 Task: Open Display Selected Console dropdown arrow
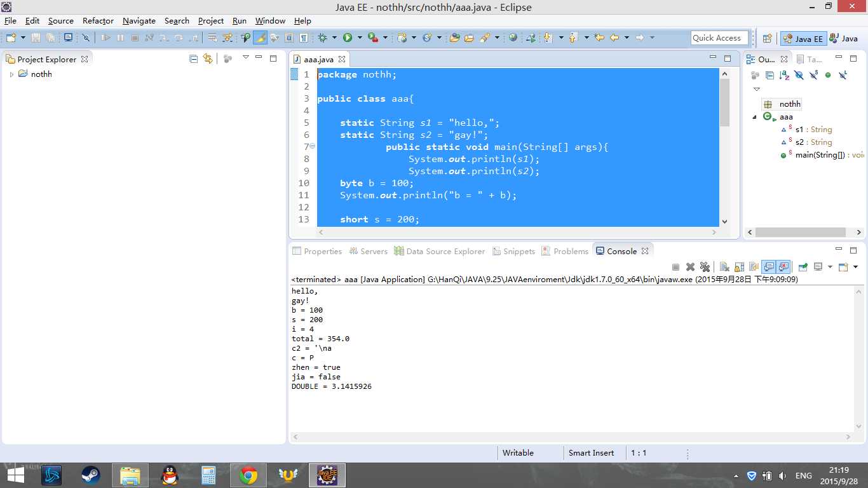[x=830, y=267]
